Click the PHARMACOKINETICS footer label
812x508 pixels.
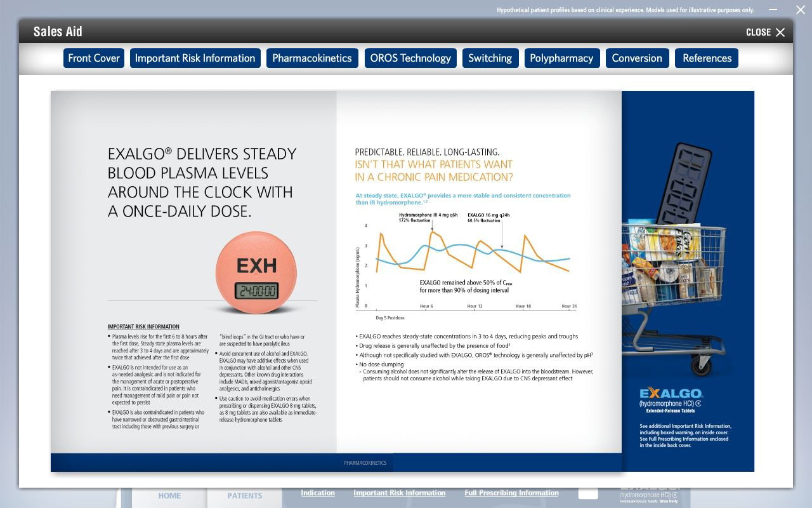pyautogui.click(x=365, y=463)
